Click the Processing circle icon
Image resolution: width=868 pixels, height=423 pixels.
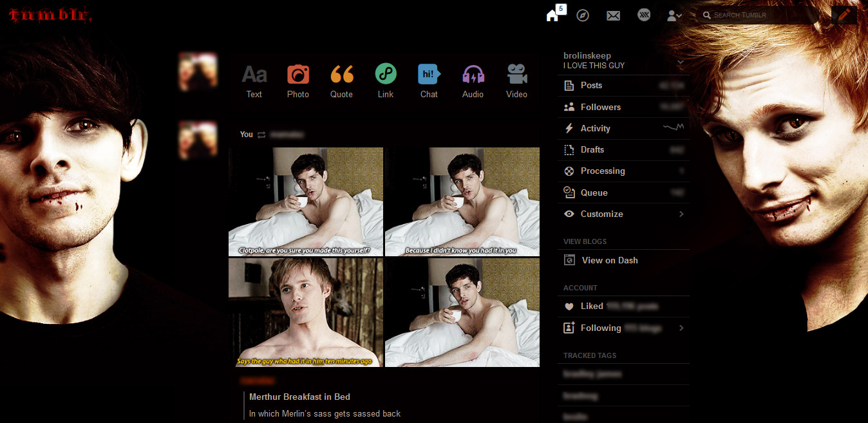569,171
